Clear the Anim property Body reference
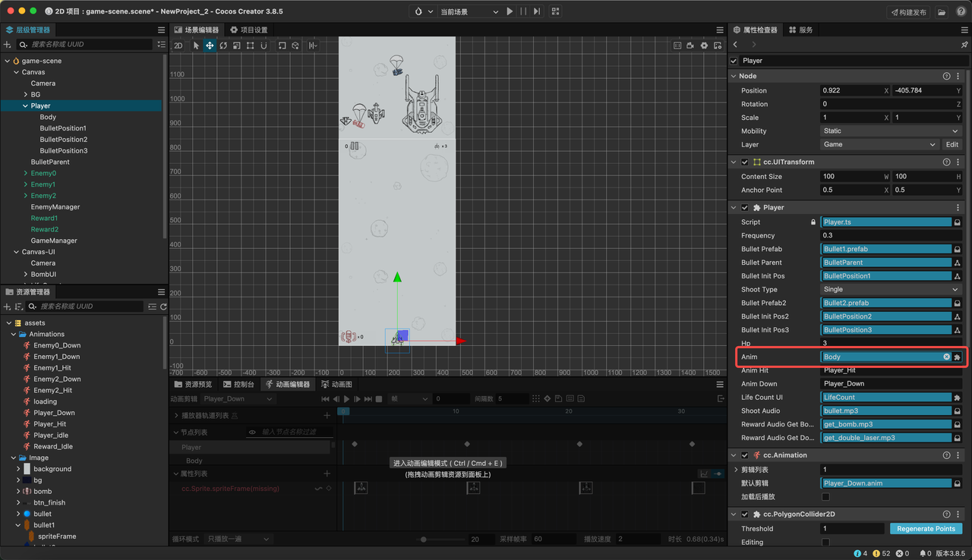972x560 pixels. 946,357
